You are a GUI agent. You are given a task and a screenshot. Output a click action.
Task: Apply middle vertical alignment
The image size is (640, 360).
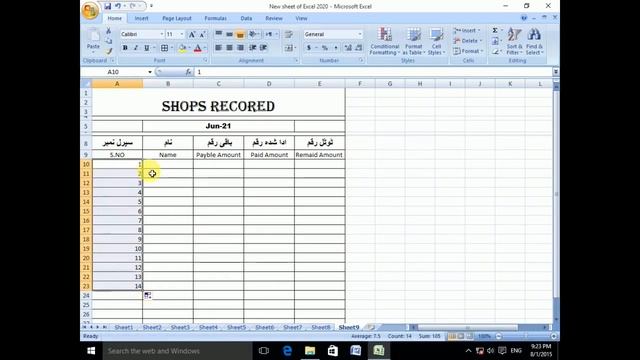tap(229, 34)
